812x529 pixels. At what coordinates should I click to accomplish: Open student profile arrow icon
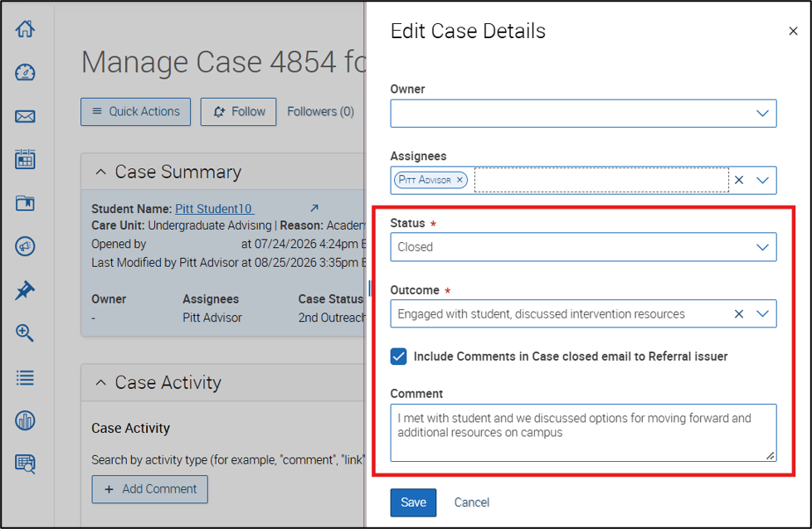[314, 208]
